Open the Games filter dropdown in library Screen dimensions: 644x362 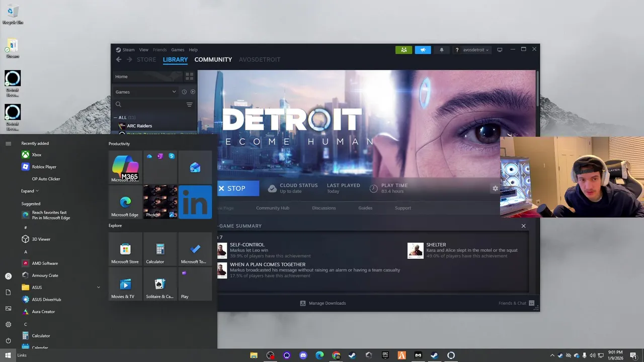[145, 92]
